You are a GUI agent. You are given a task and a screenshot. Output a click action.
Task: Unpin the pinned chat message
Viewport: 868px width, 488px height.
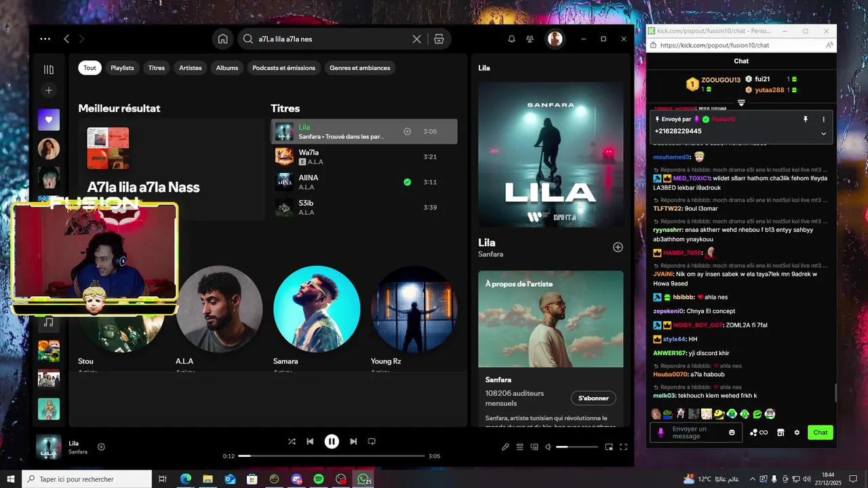pyautogui.click(x=806, y=119)
